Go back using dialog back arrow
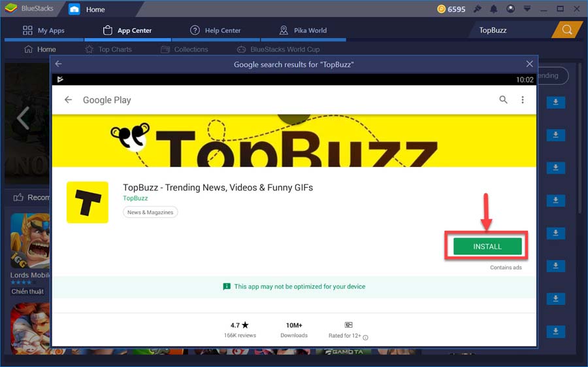The image size is (588, 367). 59,64
